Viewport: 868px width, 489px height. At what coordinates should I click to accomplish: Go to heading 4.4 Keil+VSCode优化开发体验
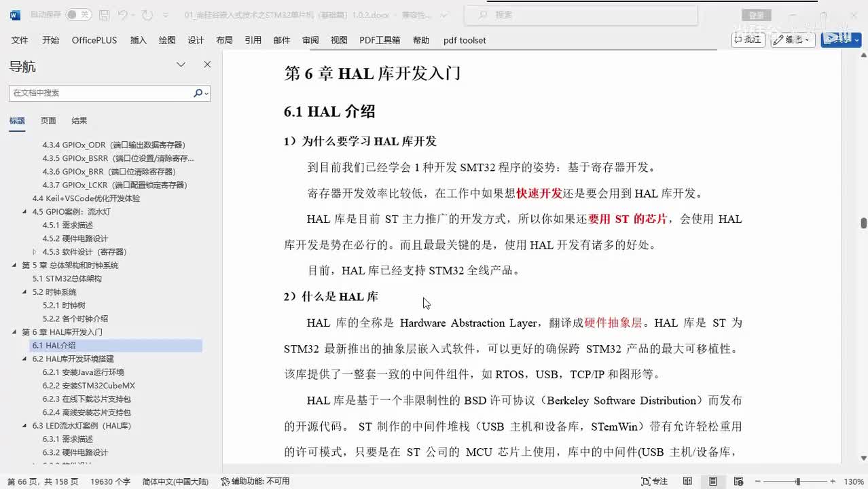click(86, 198)
